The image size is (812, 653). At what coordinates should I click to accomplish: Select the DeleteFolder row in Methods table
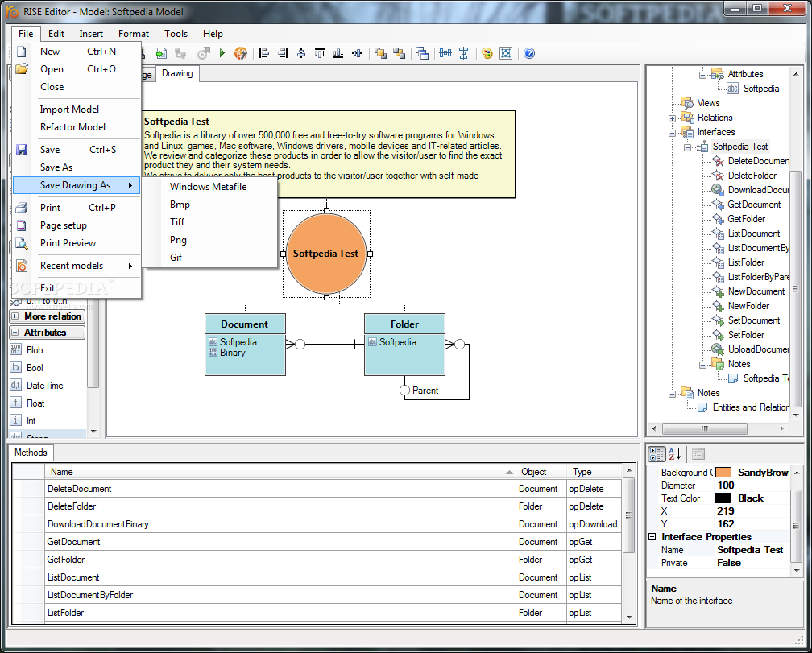pos(317,506)
